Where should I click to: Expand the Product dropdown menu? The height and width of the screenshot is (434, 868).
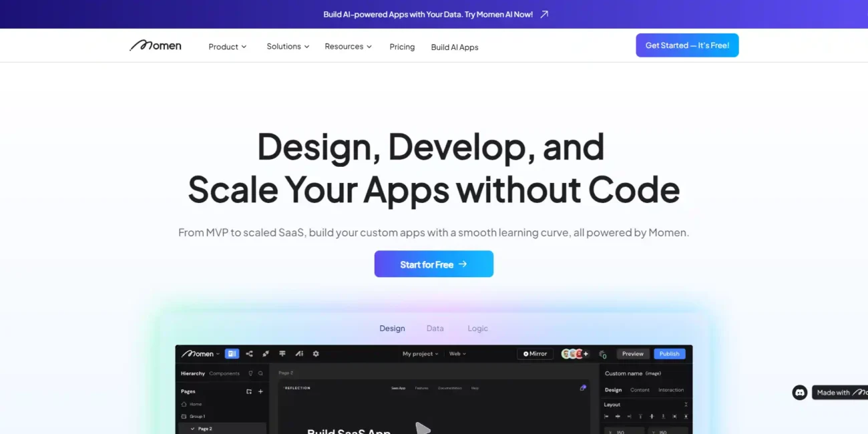click(x=228, y=47)
